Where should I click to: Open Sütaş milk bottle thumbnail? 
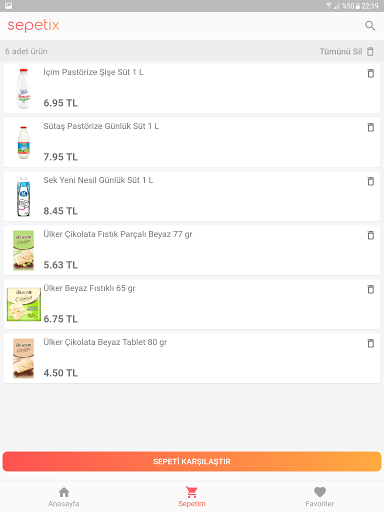23,143
